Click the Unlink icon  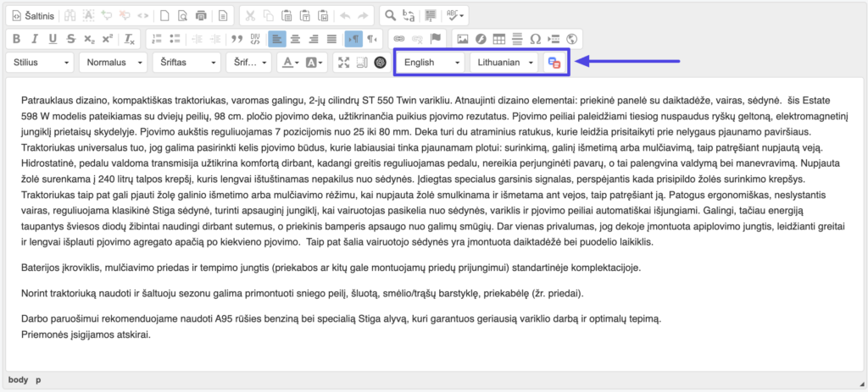point(418,39)
